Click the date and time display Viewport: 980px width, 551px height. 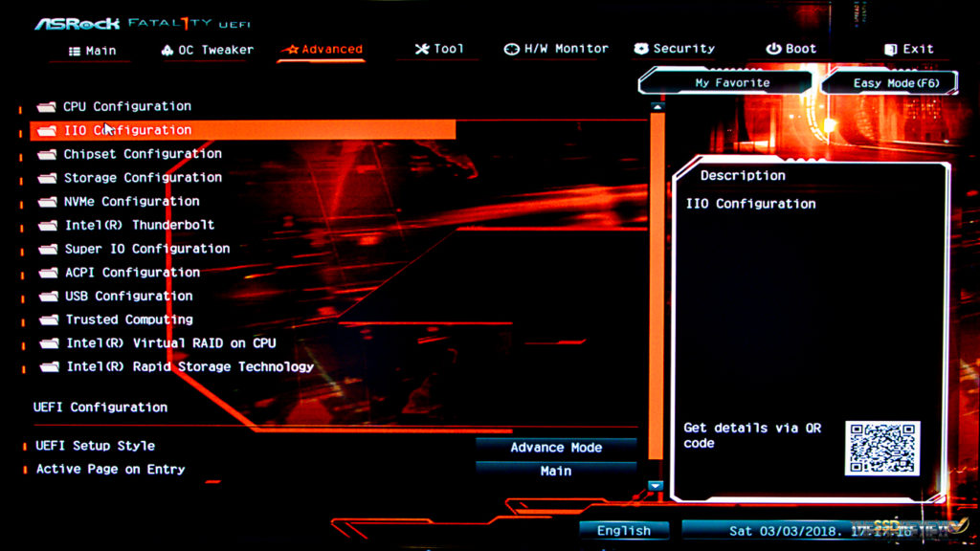pyautogui.click(x=819, y=531)
